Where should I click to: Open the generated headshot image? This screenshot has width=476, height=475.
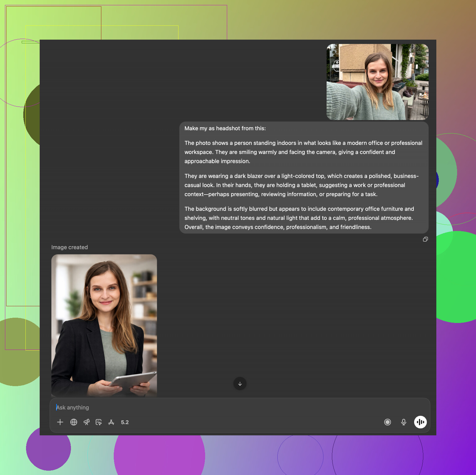(104, 325)
